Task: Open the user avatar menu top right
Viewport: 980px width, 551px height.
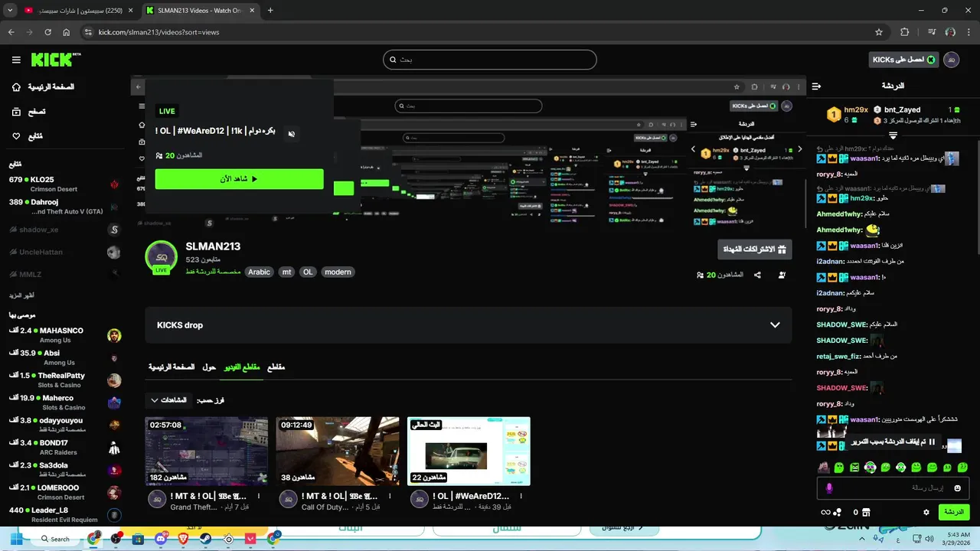Action: [x=952, y=60]
